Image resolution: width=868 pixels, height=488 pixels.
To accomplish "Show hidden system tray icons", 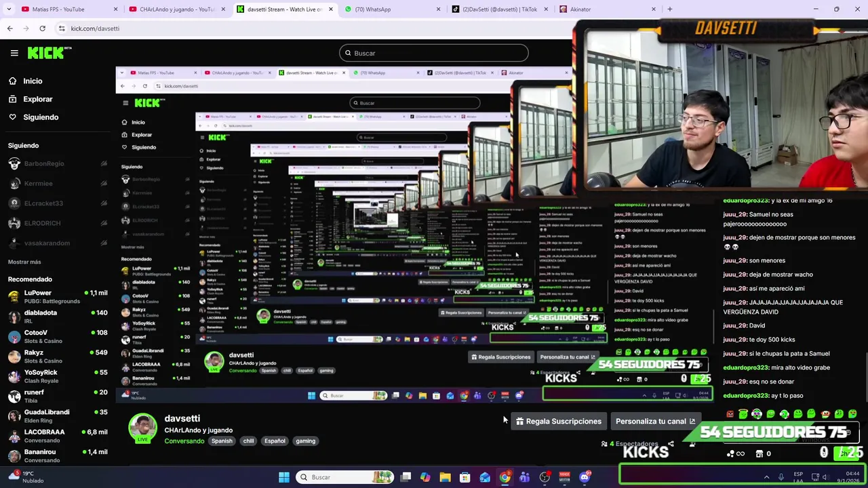I will pos(767,477).
